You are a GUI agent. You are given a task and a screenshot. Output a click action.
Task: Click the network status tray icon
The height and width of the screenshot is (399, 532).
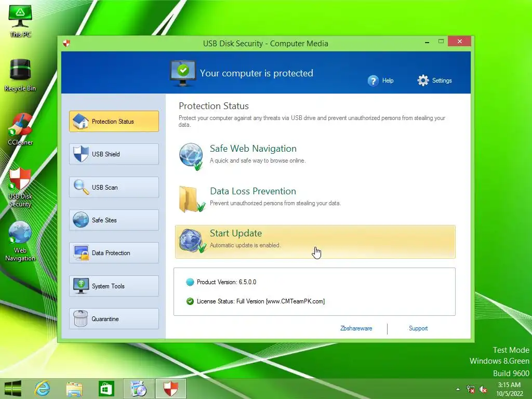tap(471, 389)
